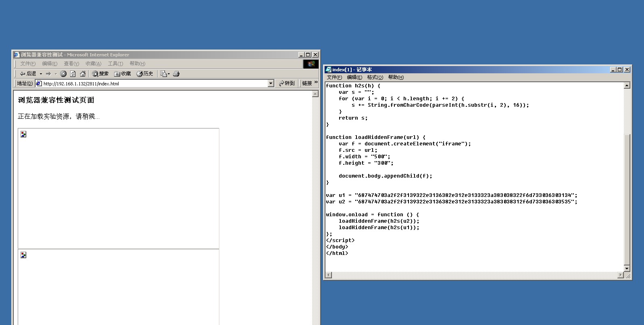Click the Forward arrow in Internet Explorer toolbar
Viewport: 644px width, 325px height.
pos(48,74)
